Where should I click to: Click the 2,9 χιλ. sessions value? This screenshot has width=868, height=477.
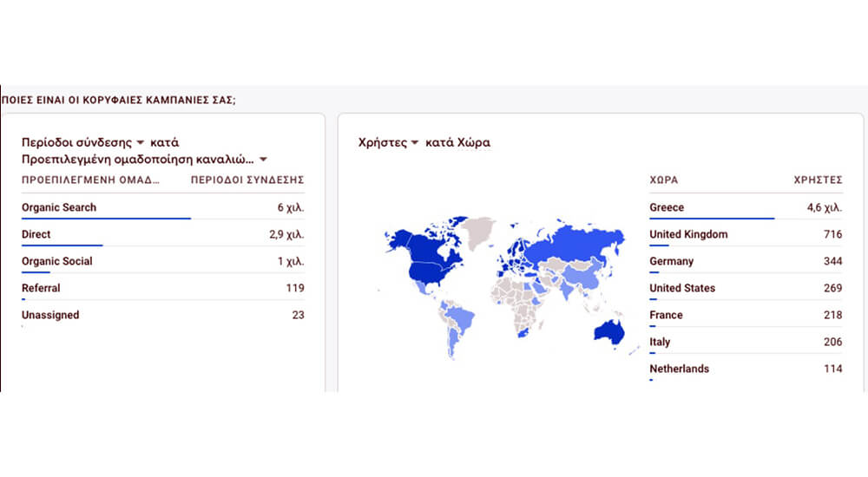pos(286,234)
